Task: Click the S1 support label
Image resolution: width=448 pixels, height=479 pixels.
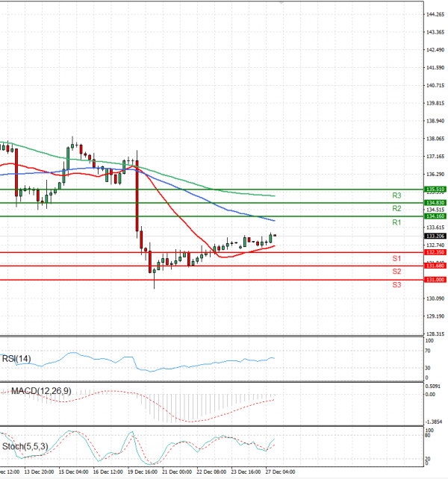Action: 396,258
